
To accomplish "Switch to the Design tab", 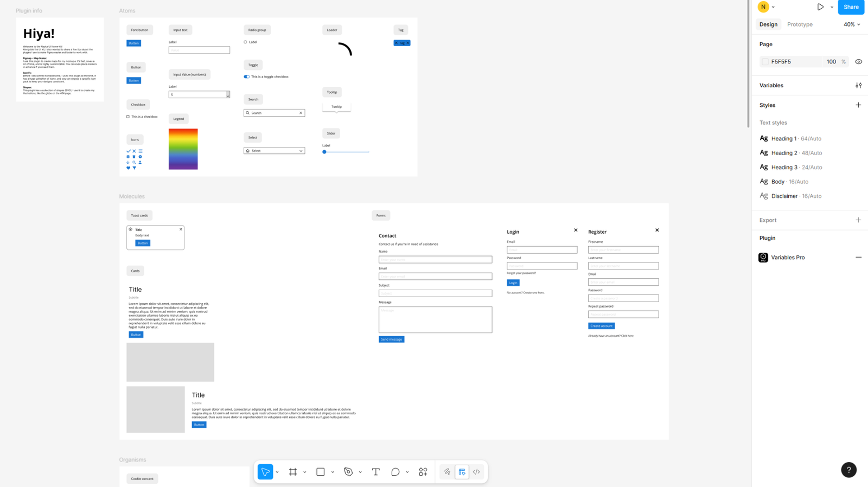I will (768, 24).
